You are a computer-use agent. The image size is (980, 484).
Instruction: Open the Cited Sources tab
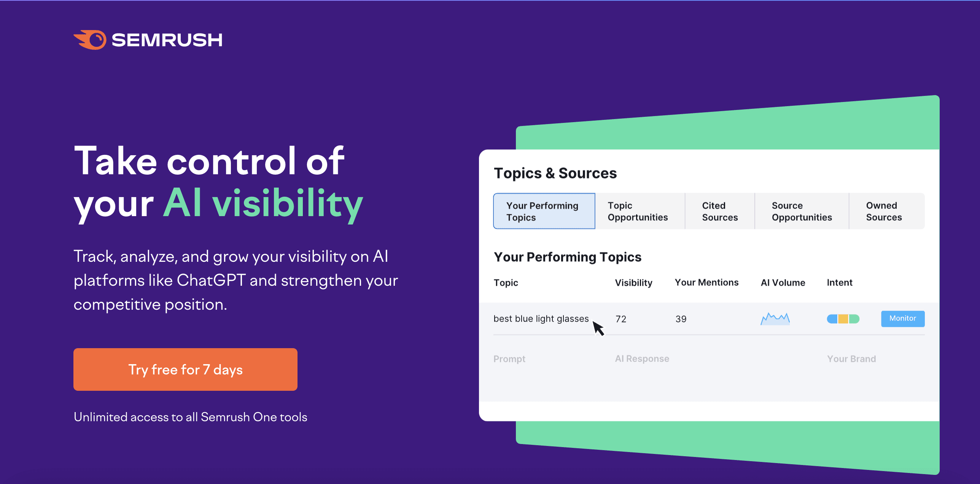point(719,212)
